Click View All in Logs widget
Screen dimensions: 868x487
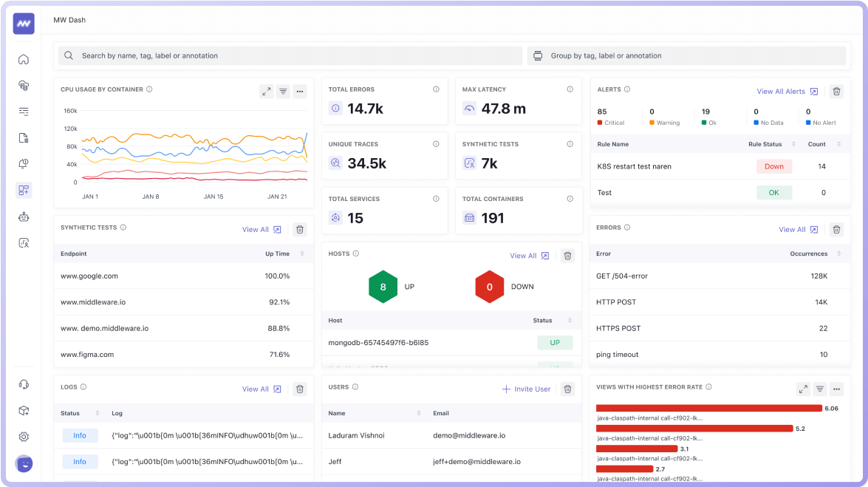pyautogui.click(x=262, y=389)
